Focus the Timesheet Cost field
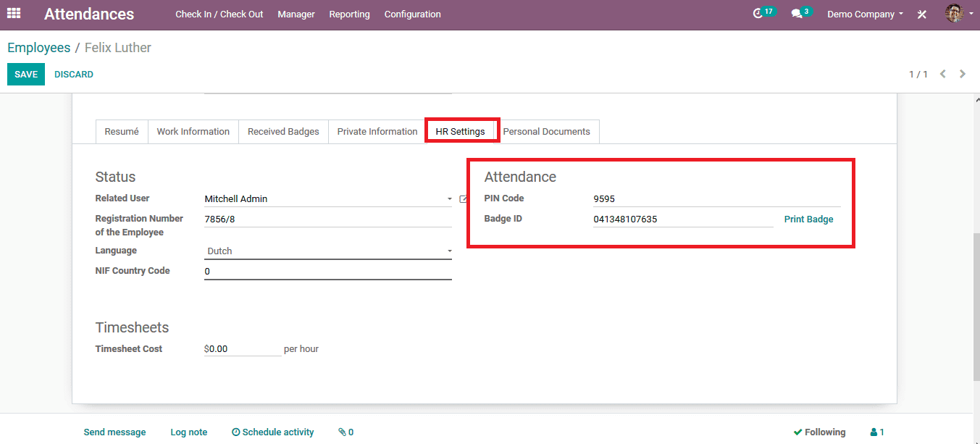The height and width of the screenshot is (444, 980). pyautogui.click(x=243, y=349)
